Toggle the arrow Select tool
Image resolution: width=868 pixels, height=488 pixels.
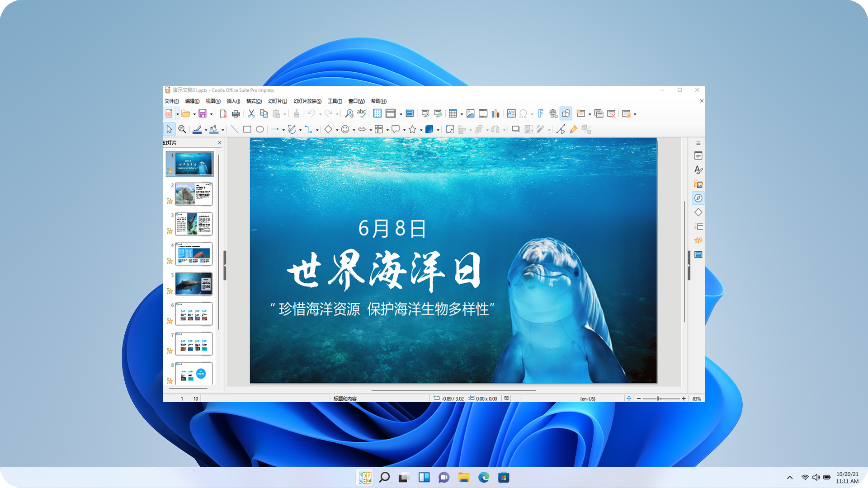pos(169,129)
